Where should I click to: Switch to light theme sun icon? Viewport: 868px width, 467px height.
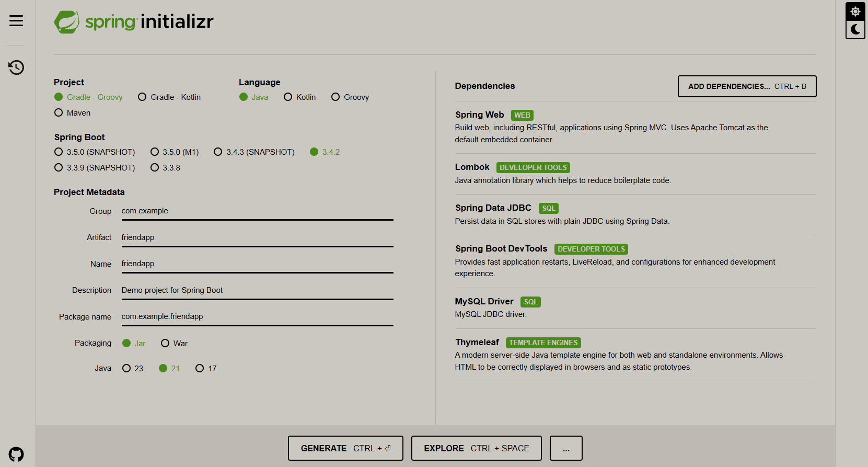point(855,12)
